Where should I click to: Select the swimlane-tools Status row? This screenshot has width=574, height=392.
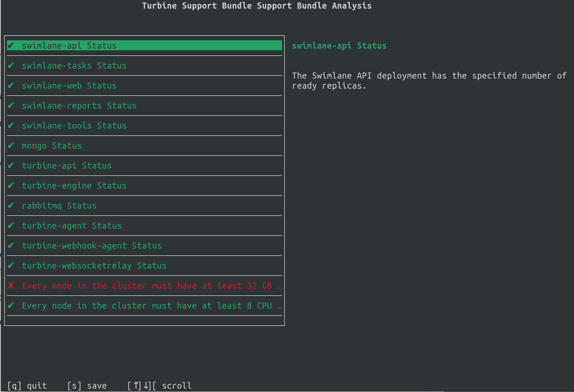tap(144, 126)
